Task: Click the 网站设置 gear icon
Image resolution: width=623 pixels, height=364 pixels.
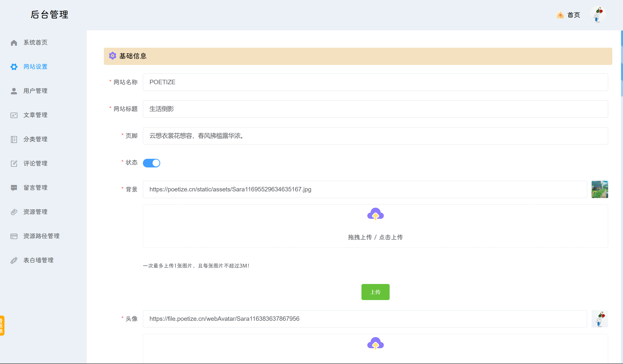Action: [x=14, y=67]
